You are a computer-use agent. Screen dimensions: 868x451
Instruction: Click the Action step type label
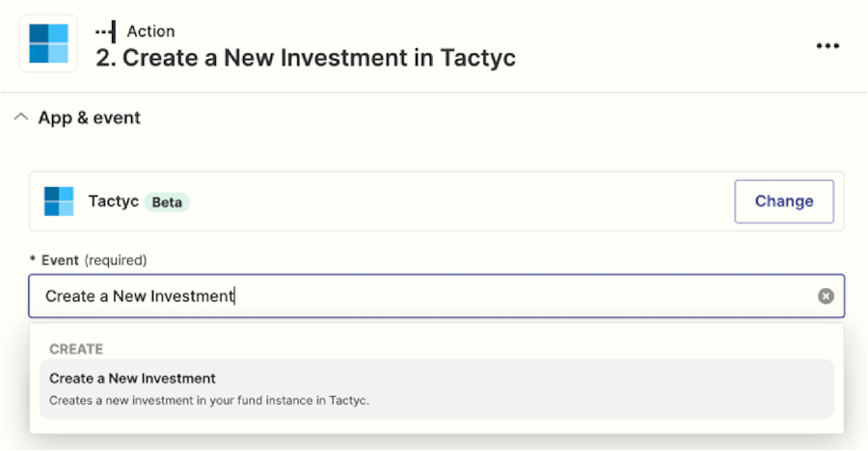pyautogui.click(x=150, y=32)
